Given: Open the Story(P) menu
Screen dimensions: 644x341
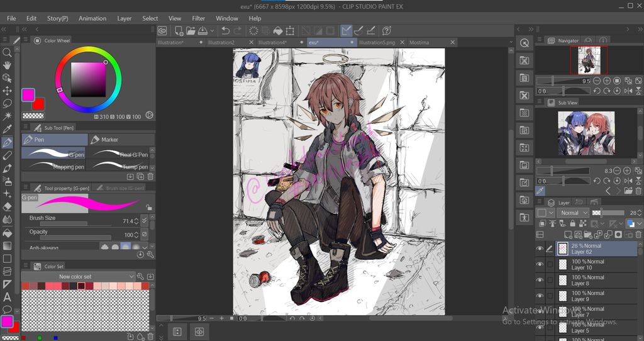Looking at the screenshot, I should point(57,18).
